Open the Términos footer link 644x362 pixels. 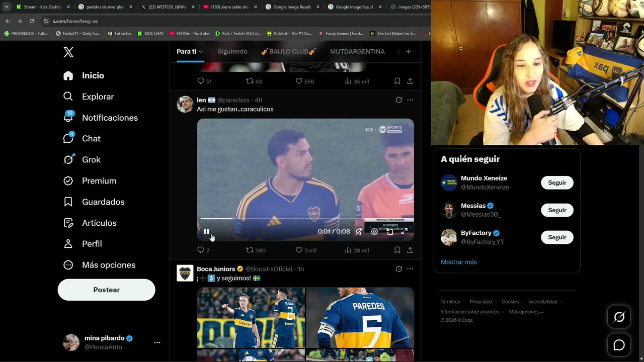[450, 302]
